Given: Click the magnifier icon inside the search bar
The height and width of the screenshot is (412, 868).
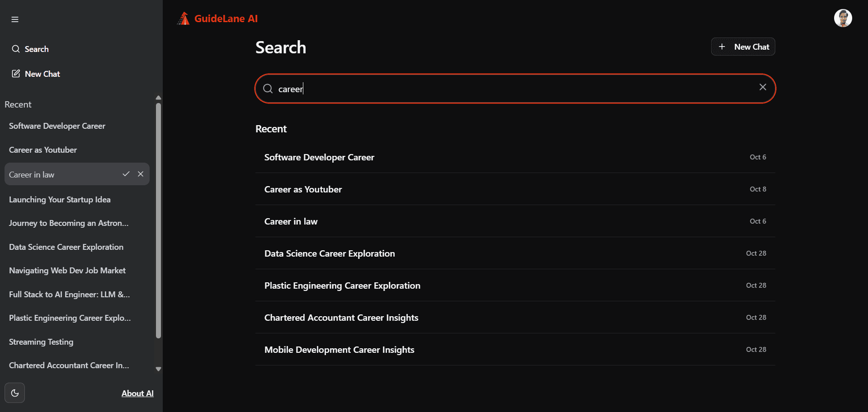Looking at the screenshot, I should pos(268,89).
